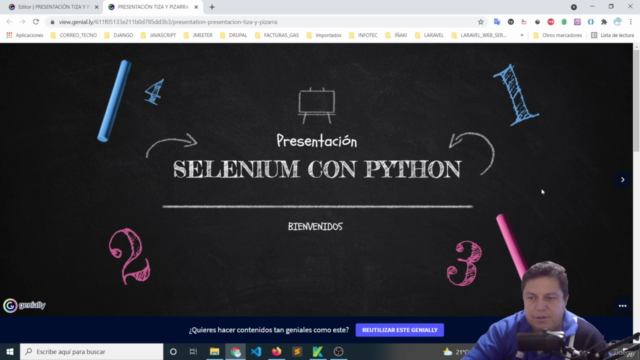Go forward in browser history
The width and height of the screenshot is (640, 360).
(x=22, y=22)
